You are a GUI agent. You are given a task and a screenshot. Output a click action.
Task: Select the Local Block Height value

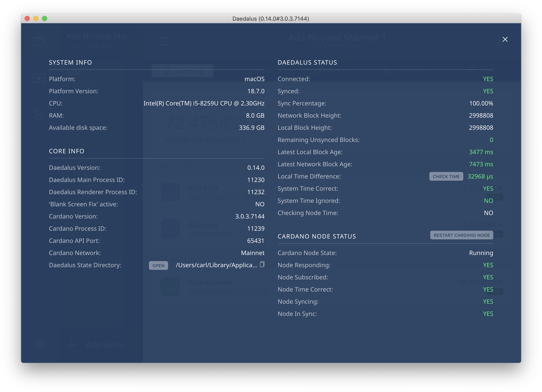click(x=481, y=128)
